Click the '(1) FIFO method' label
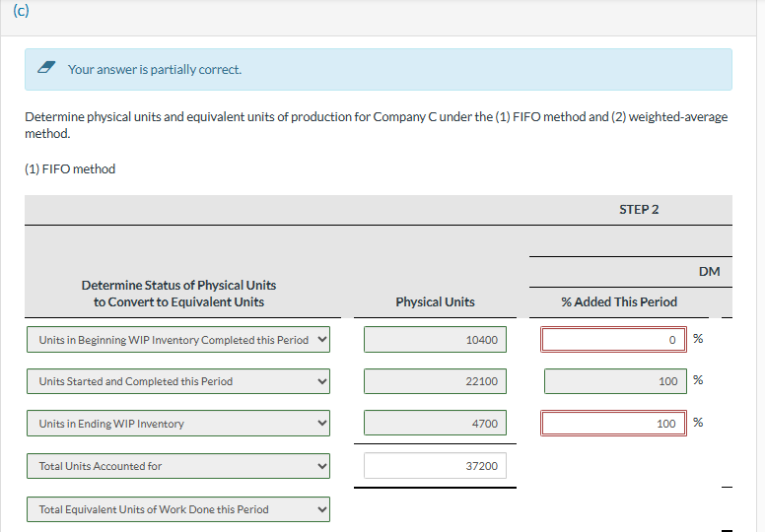 [70, 168]
